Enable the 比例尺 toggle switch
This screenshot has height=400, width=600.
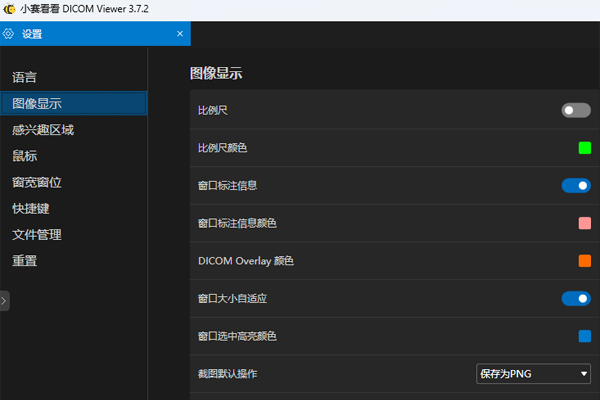576,110
